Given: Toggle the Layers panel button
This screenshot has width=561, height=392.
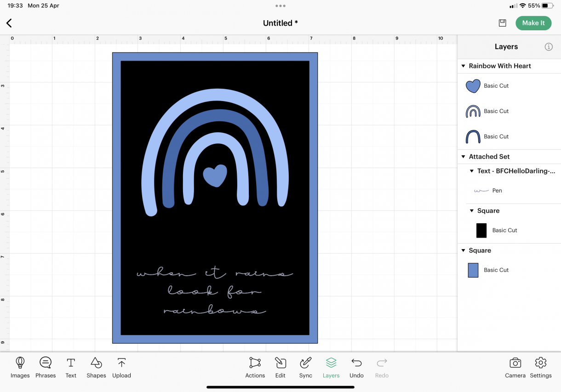Looking at the screenshot, I should click(331, 367).
